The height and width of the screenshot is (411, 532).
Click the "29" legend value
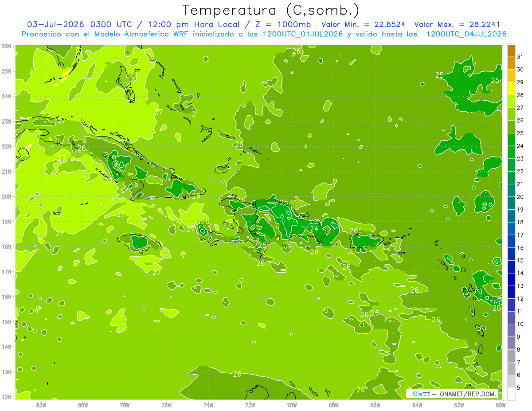520,82
